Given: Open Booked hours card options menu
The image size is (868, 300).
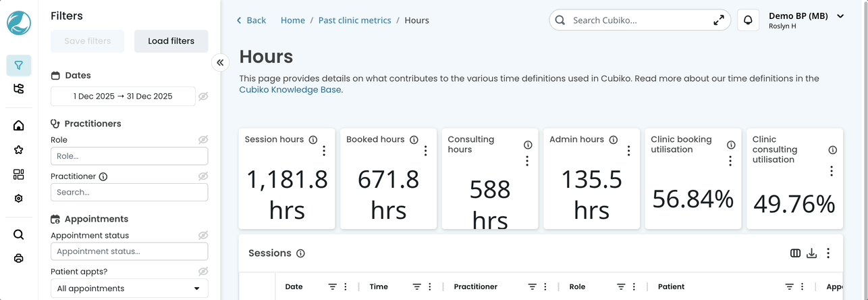Looking at the screenshot, I should point(425,151).
